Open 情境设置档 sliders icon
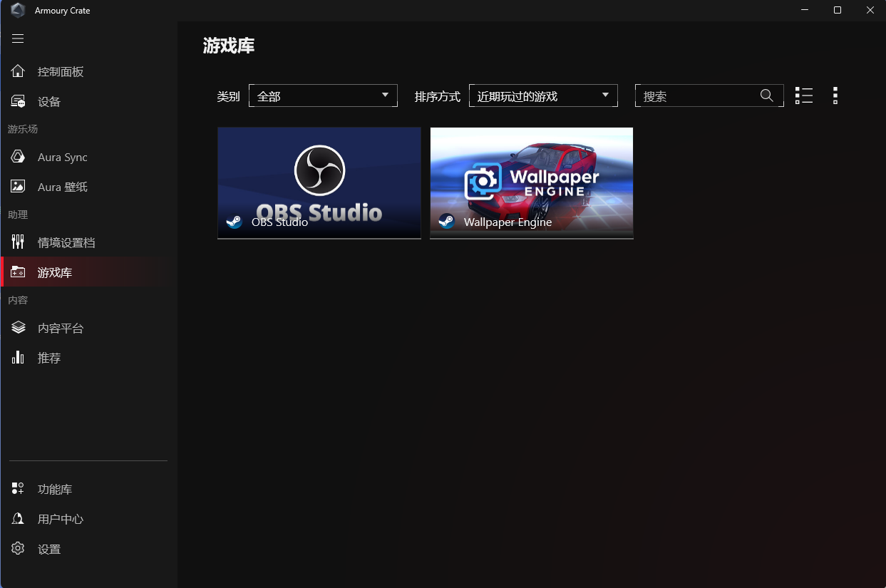The image size is (886, 588). 19,242
